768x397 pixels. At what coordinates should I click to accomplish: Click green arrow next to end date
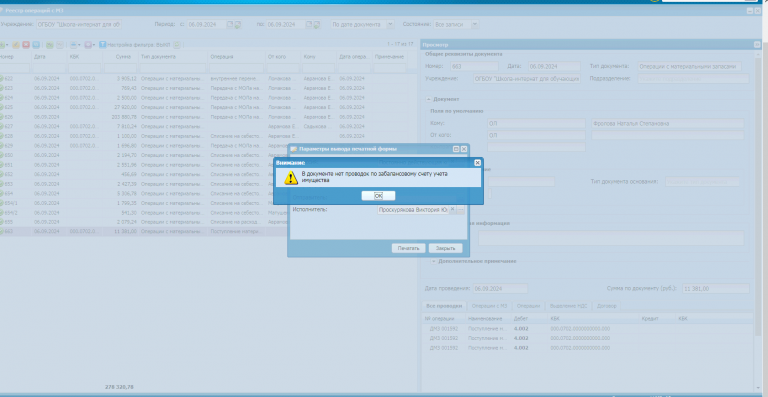click(317, 24)
